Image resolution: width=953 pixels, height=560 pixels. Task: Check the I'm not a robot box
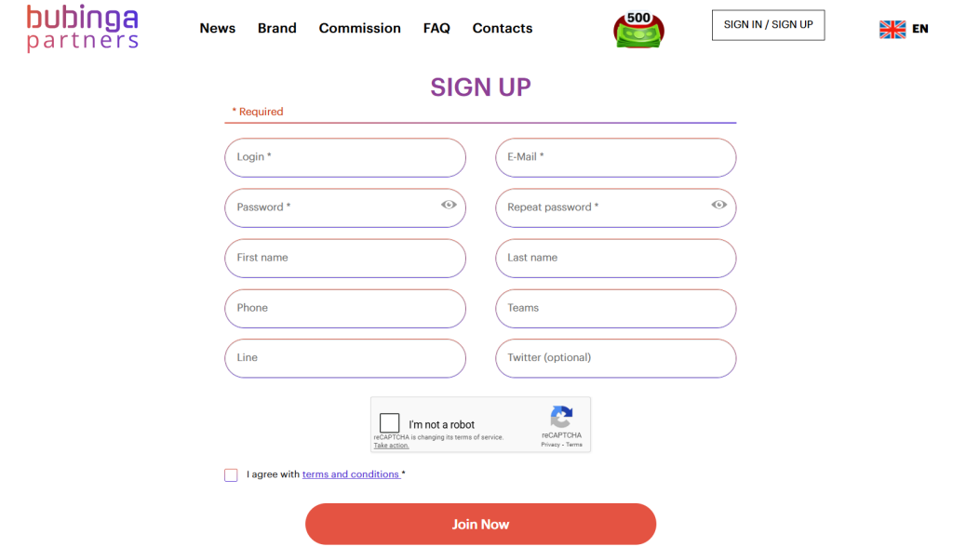coord(390,422)
